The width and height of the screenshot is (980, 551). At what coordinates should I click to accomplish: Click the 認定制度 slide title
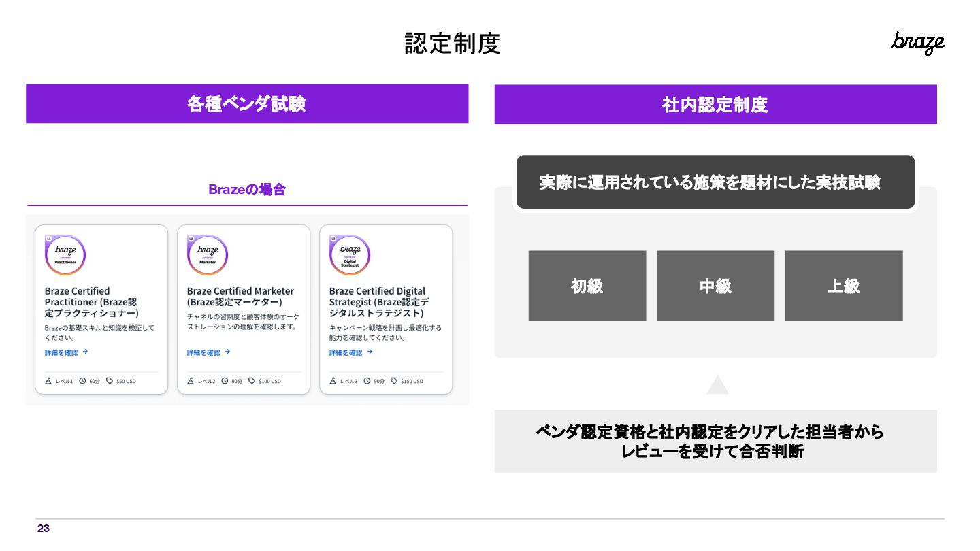coord(453,43)
